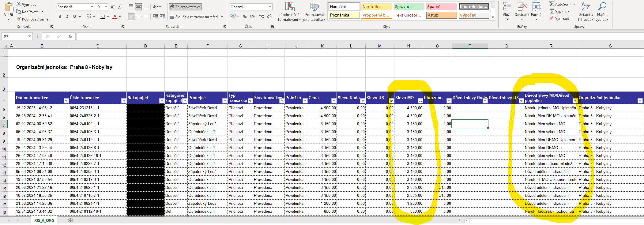
Task: Open text orientation options
Action: 157,7
